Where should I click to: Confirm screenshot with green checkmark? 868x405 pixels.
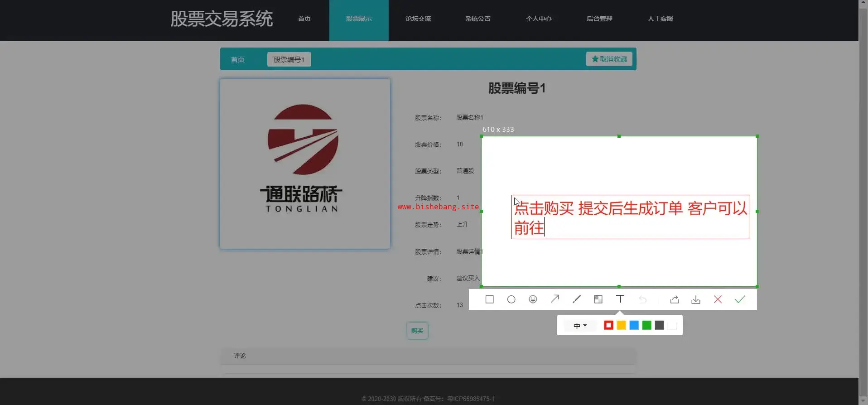(740, 299)
